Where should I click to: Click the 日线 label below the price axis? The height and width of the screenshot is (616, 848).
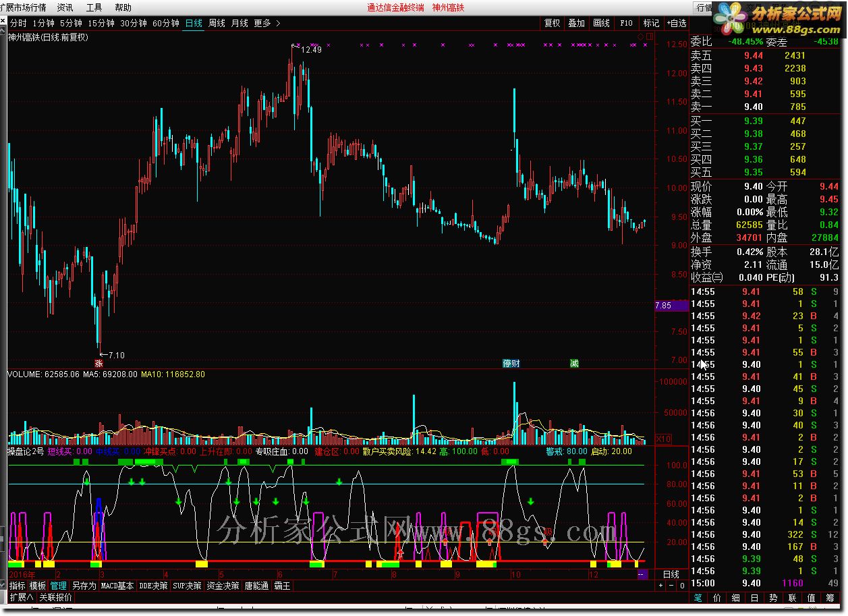(671, 574)
